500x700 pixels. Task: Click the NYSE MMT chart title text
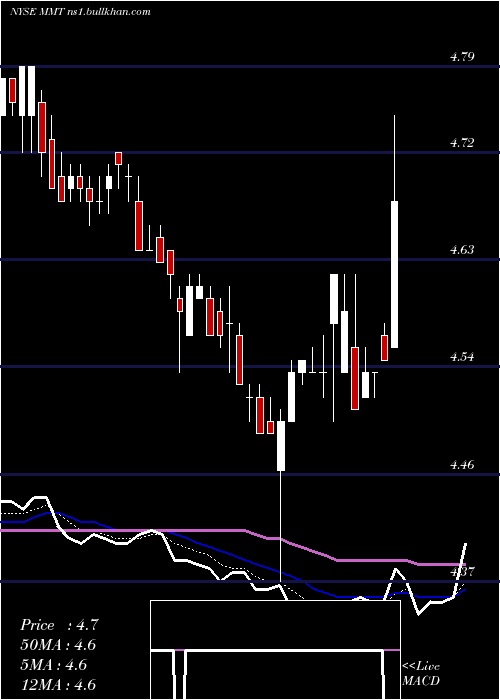point(80,12)
